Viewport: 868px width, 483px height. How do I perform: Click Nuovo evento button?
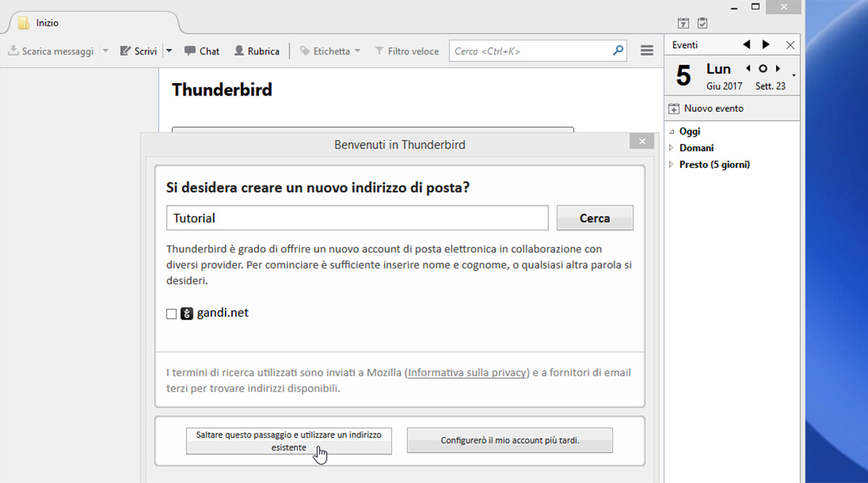[706, 108]
